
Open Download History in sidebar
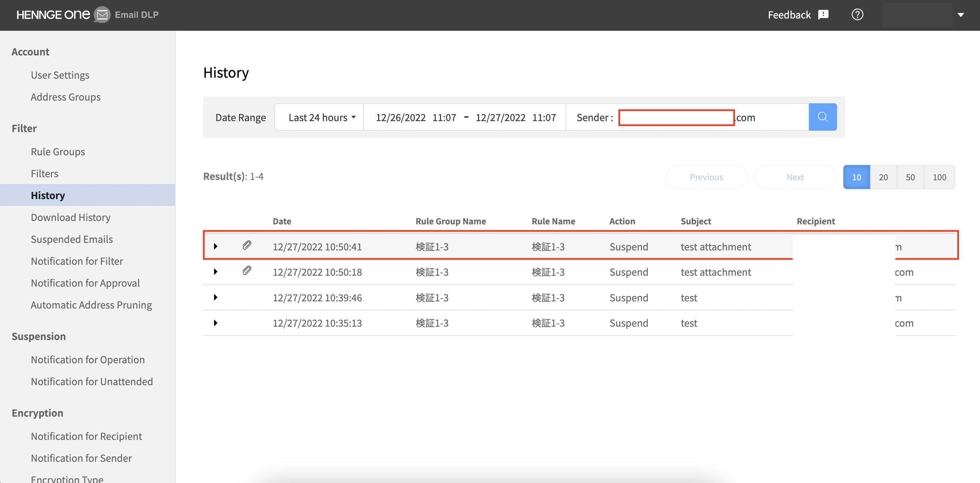[x=70, y=217]
